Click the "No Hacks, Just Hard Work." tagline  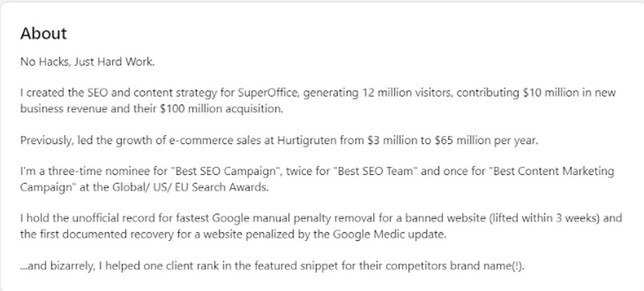[87, 62]
